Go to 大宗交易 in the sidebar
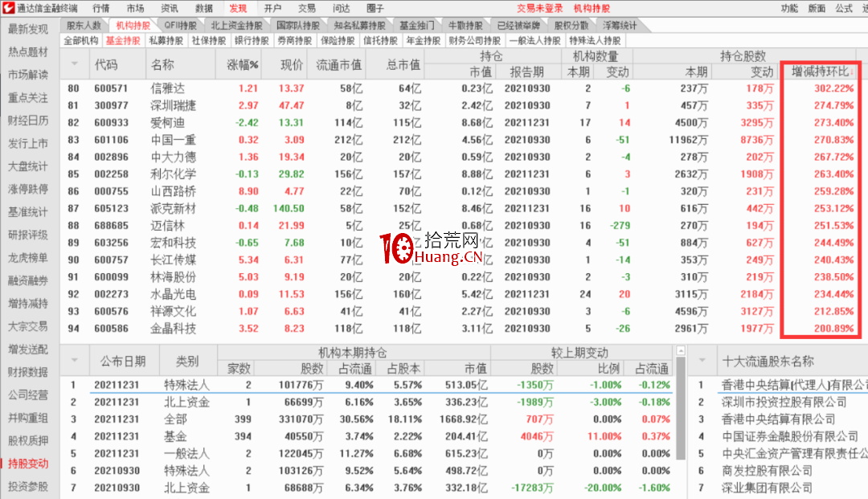The image size is (868, 499). coord(28,326)
